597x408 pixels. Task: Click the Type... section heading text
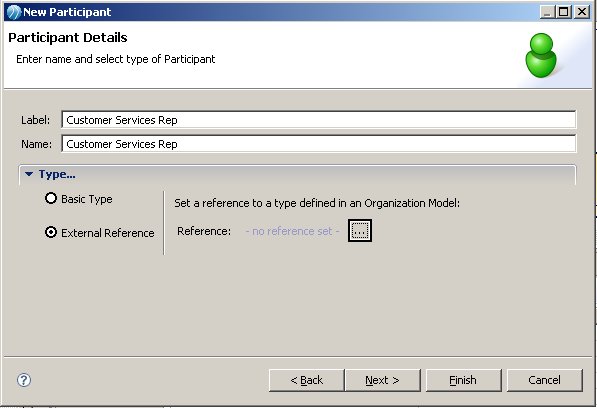click(x=57, y=174)
